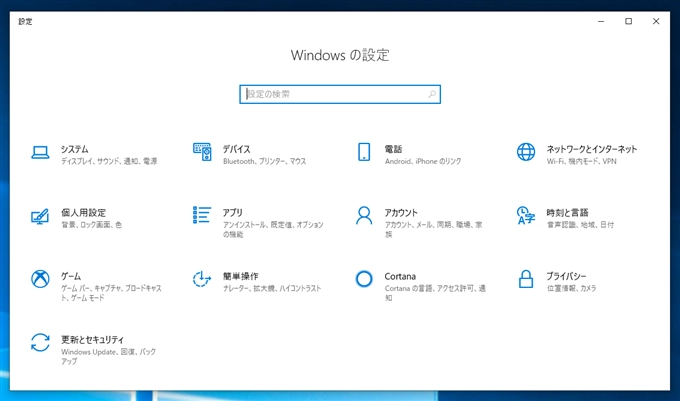Image resolution: width=680 pixels, height=401 pixels.
Task: Select the 簡単操作 title text
Action: (241, 276)
